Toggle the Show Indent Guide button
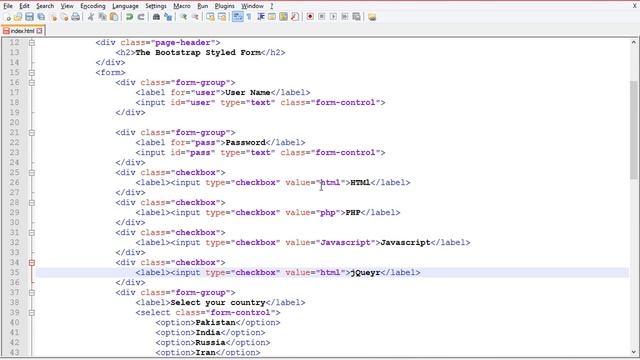640x360 pixels. pyautogui.click(x=260, y=17)
